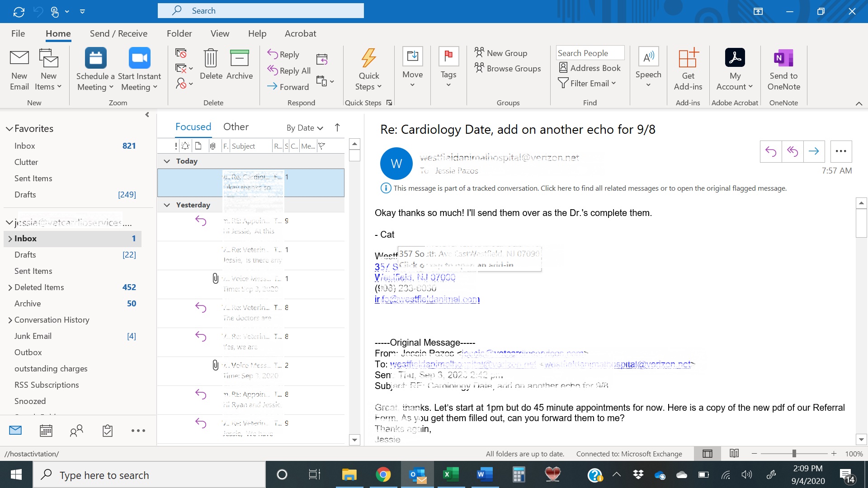Switch to the Other inbox tab
Viewport: 868px width, 488px height.
point(236,127)
